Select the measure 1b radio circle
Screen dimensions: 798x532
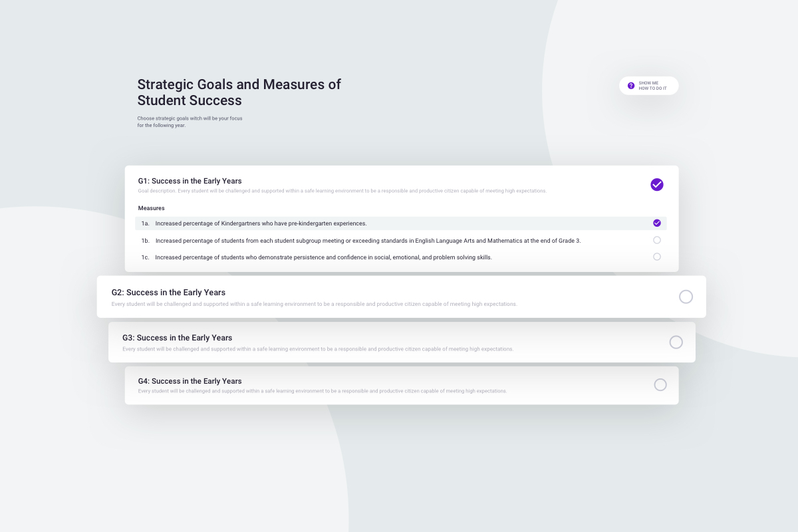coord(657,240)
